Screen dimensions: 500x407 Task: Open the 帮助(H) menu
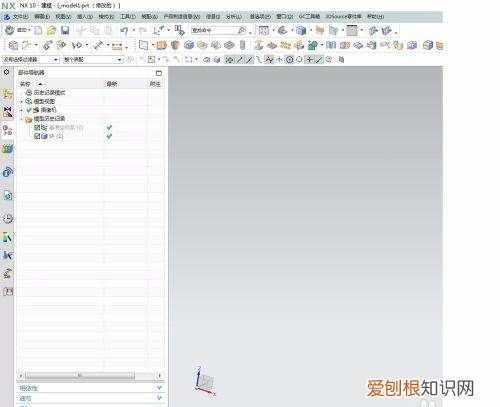[376, 16]
